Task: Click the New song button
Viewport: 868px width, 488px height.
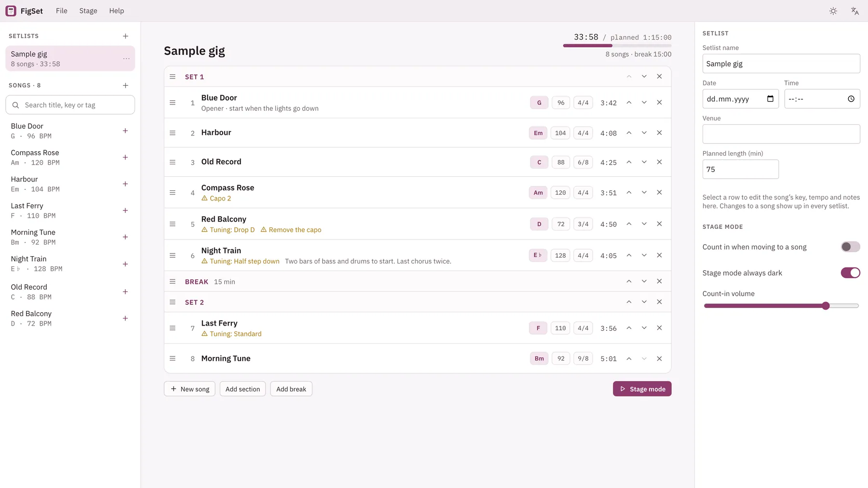Action: pos(190,389)
